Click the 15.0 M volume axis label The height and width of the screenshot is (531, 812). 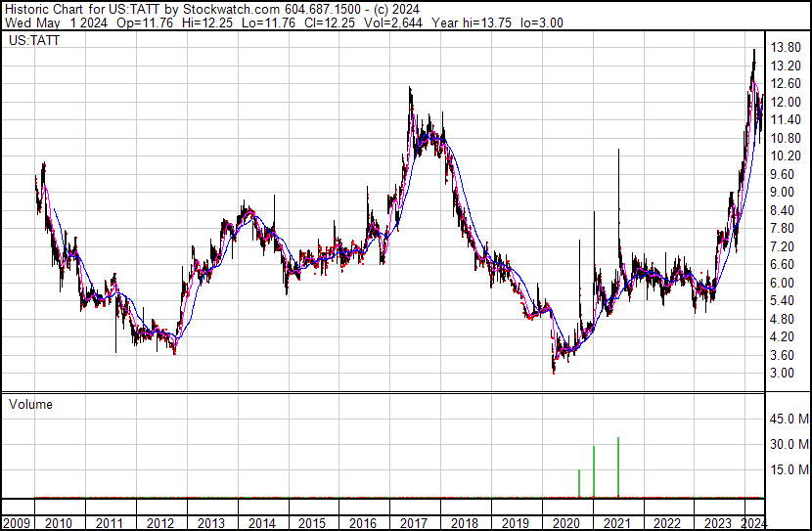pyautogui.click(x=789, y=469)
